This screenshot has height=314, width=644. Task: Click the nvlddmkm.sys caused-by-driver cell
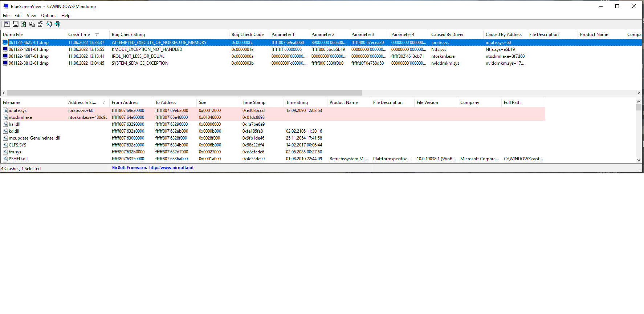[445, 63]
